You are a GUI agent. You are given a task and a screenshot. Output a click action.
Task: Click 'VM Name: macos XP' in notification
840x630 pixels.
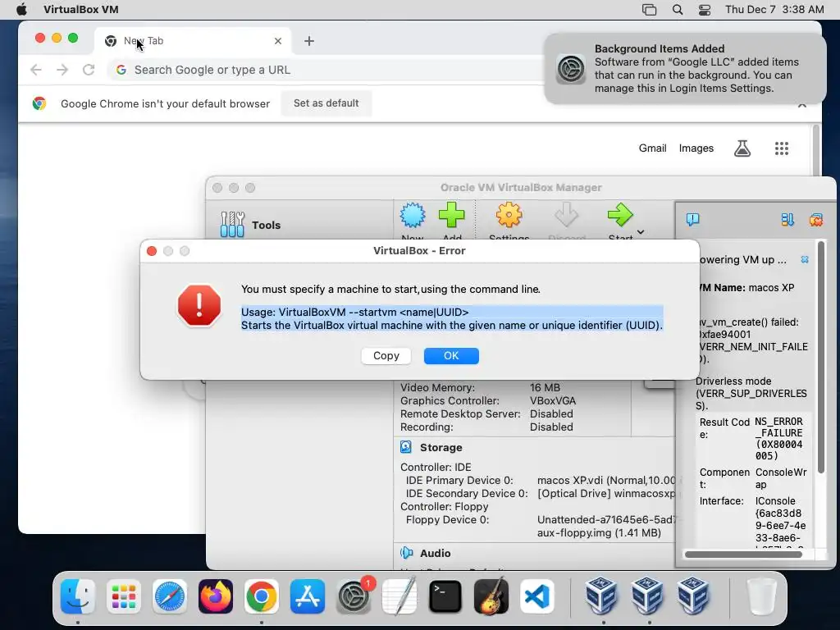pos(746,288)
